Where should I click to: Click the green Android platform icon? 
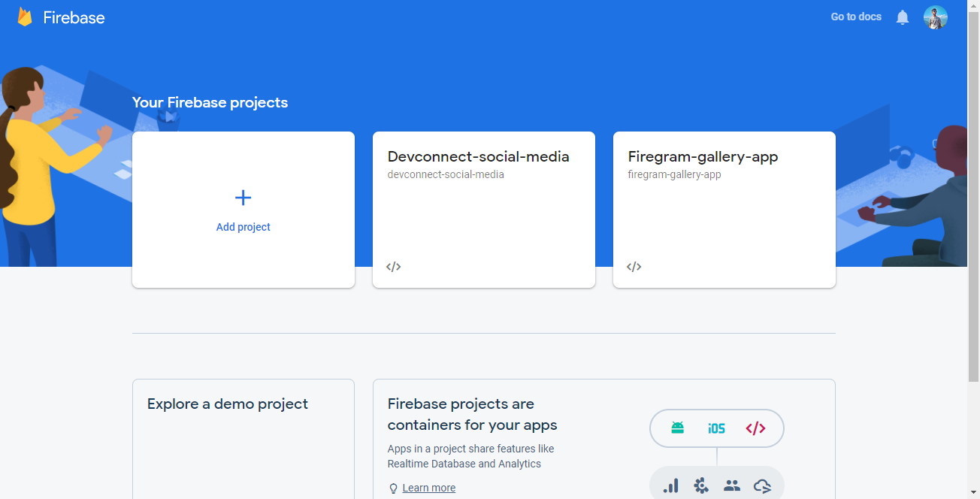(677, 428)
